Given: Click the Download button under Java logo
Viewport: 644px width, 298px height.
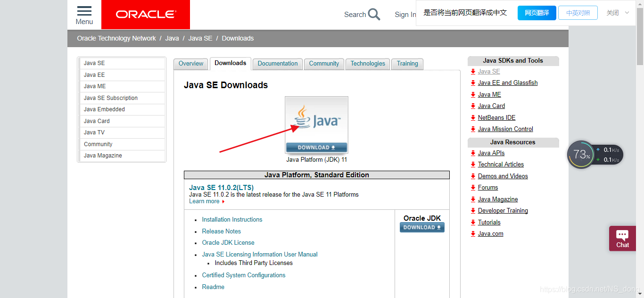Looking at the screenshot, I should [x=316, y=148].
